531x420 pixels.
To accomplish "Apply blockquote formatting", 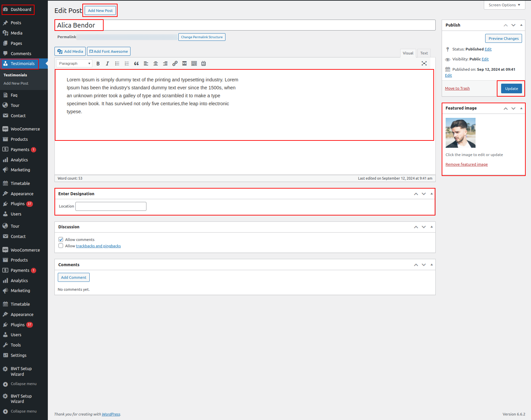I will tap(136, 63).
